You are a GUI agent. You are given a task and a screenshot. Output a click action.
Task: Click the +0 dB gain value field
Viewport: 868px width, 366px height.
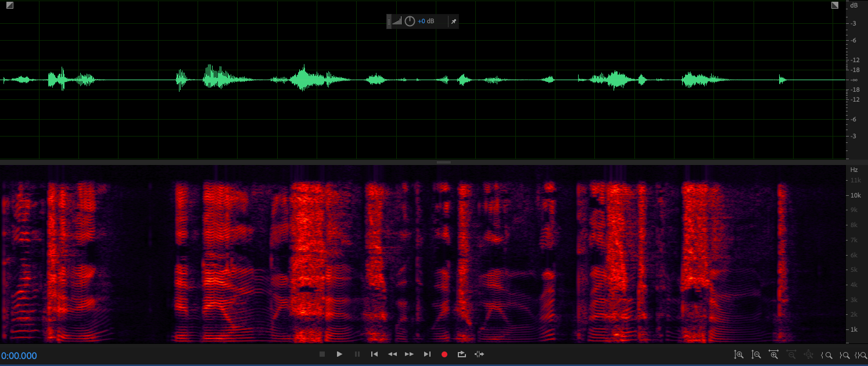point(426,21)
